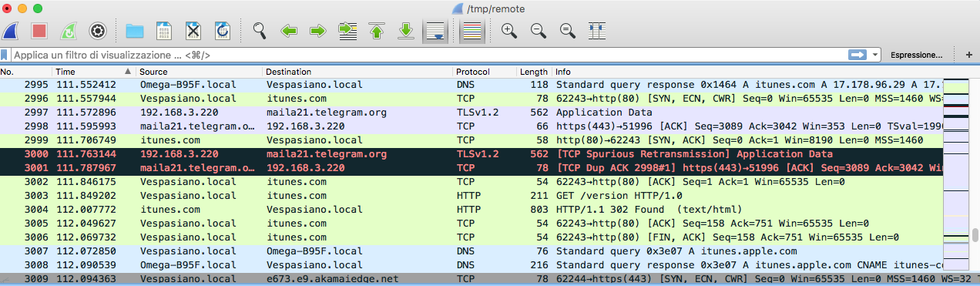Sort by the Source column header
The image size is (980, 286).
(200, 72)
